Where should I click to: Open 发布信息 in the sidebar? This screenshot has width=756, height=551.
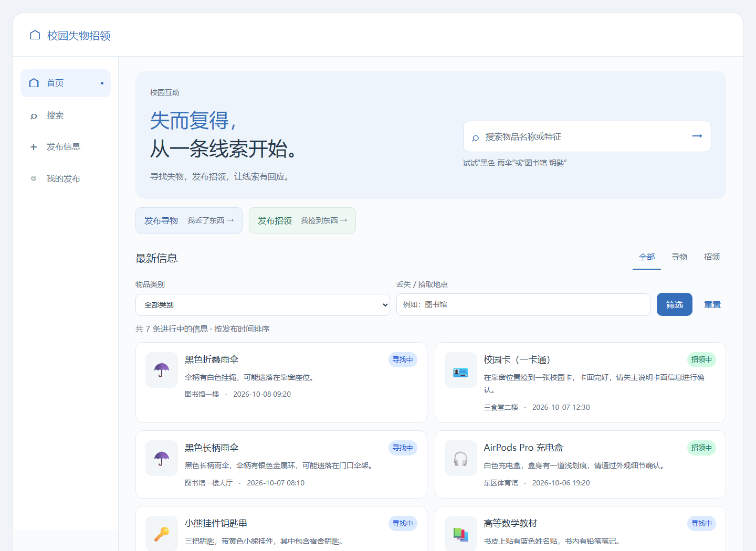coord(66,147)
